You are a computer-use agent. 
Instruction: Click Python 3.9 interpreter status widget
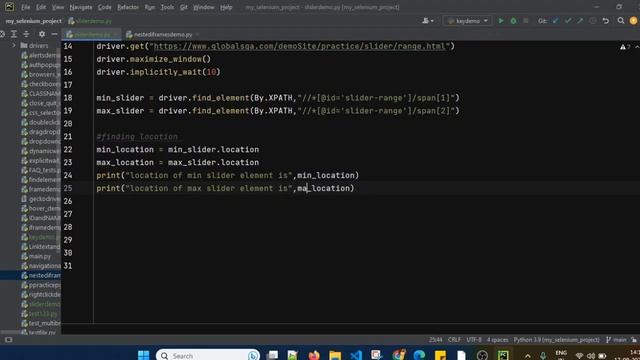click(556, 340)
